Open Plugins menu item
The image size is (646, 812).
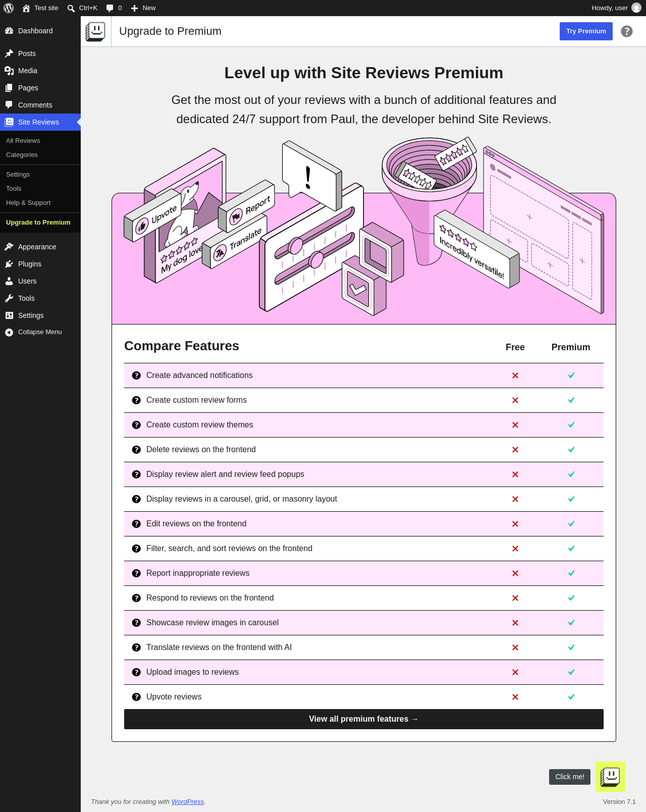[40, 264]
